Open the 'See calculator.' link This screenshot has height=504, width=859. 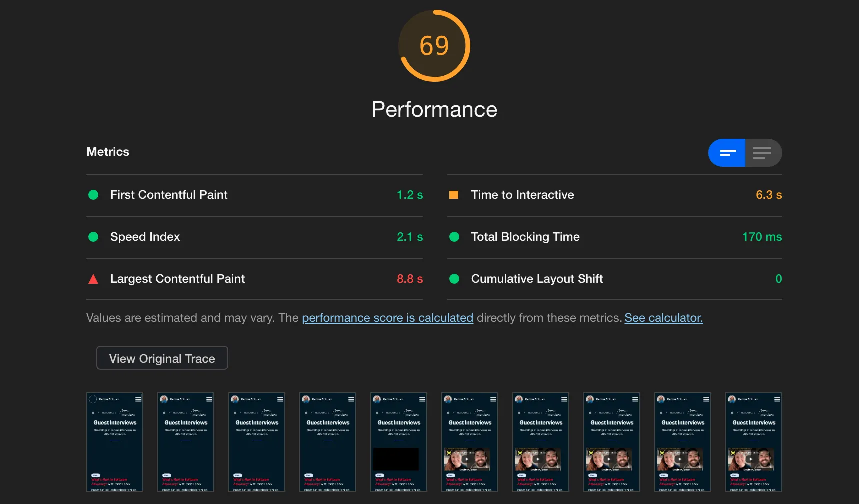(x=663, y=318)
